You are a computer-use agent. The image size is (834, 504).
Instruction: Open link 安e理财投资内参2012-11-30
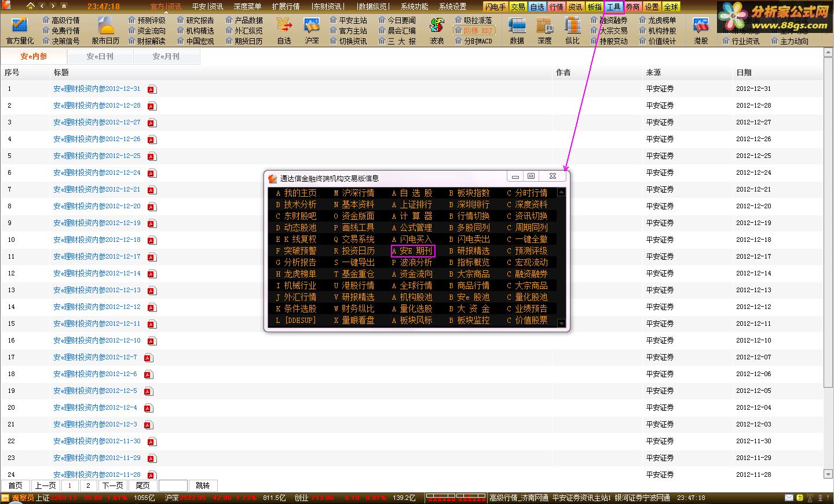click(97, 441)
